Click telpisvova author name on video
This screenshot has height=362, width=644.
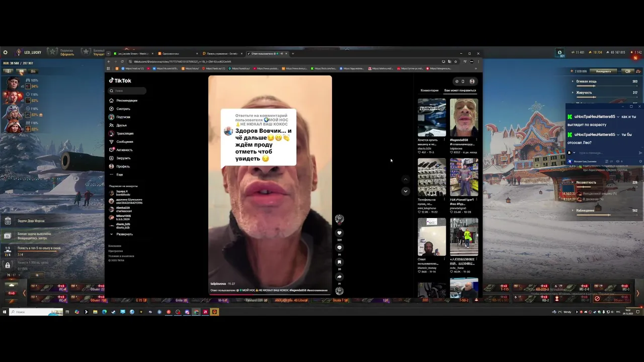[x=218, y=284]
